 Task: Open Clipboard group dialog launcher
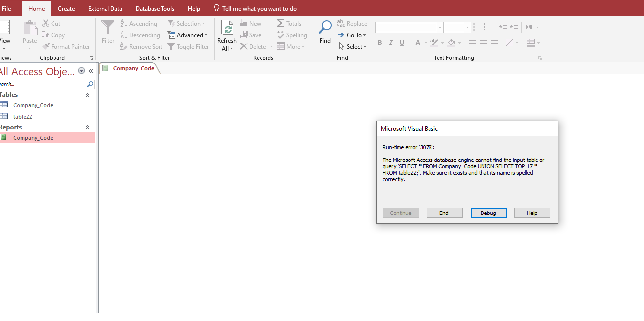pyautogui.click(x=91, y=58)
